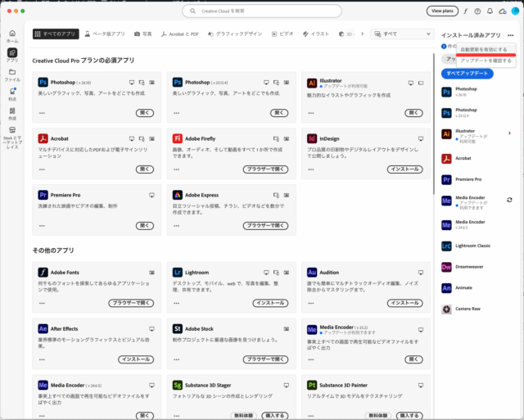Screen dimensions: 524x420
Task: Open the Home section in left sidebar
Action: click(11, 35)
